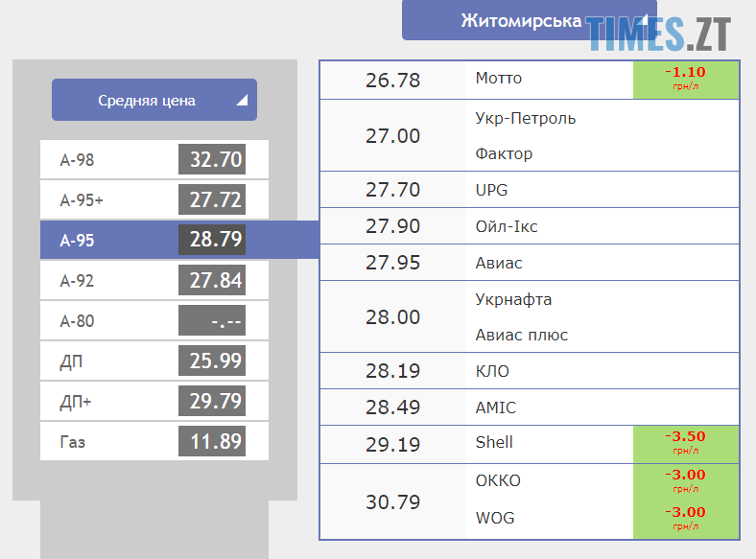
Task: Click the Shell station name
Action: pyautogui.click(x=494, y=442)
